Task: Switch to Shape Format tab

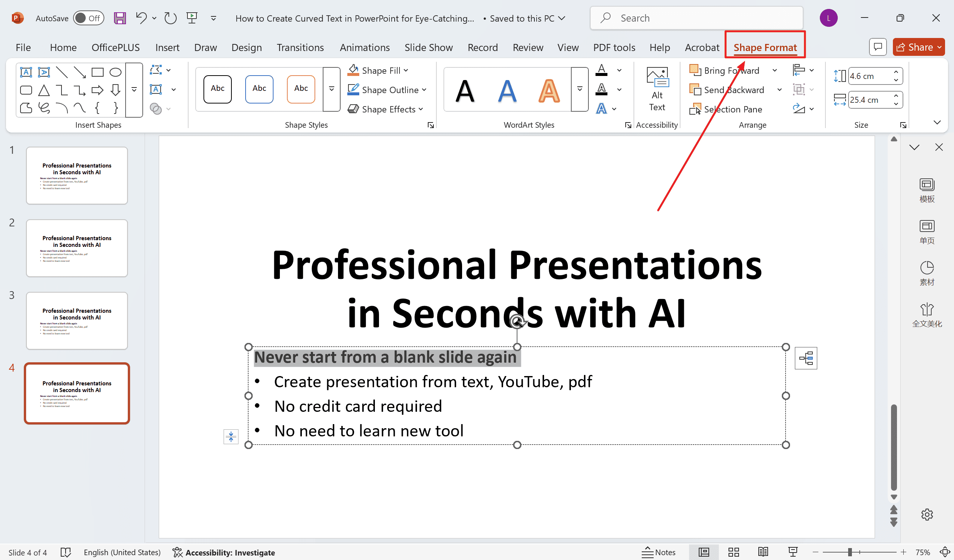Action: click(x=765, y=48)
